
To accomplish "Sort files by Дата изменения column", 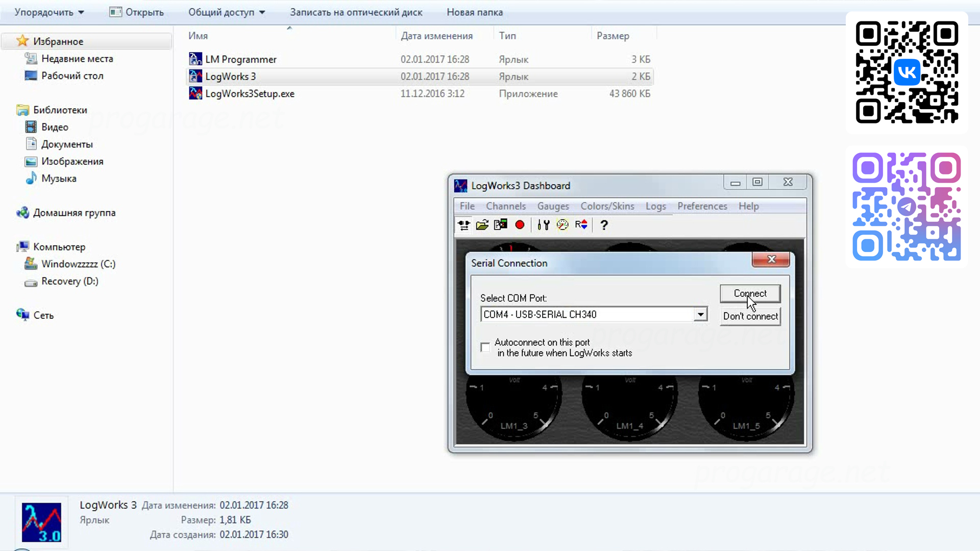I will click(436, 36).
